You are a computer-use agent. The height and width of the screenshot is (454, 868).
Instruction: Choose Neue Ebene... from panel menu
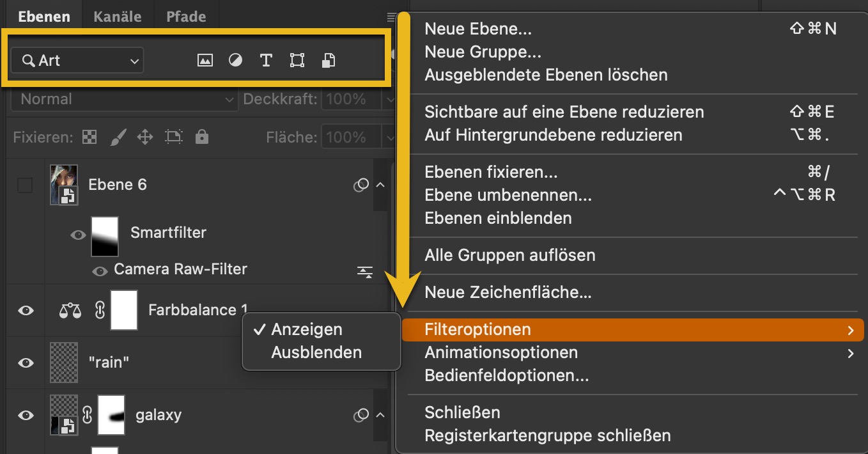[478, 29]
